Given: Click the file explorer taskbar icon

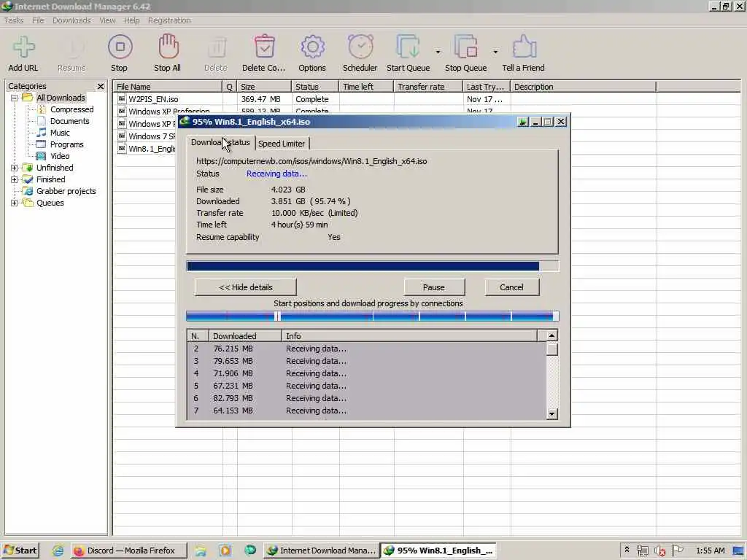Looking at the screenshot, I should (201, 551).
